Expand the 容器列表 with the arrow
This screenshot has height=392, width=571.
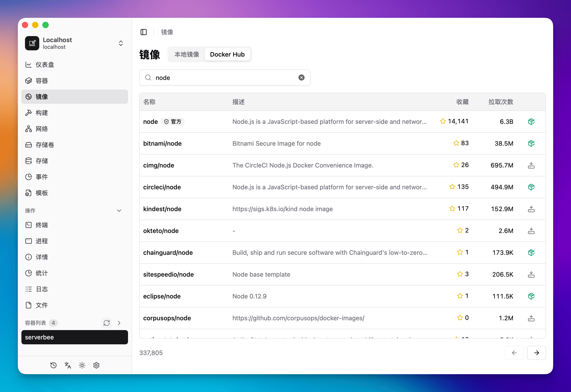119,323
